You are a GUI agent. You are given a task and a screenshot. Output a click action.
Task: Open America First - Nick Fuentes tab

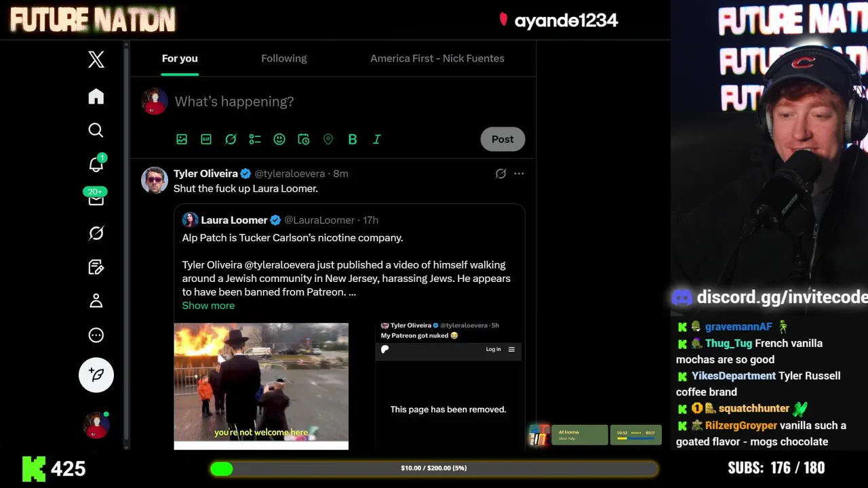click(437, 58)
